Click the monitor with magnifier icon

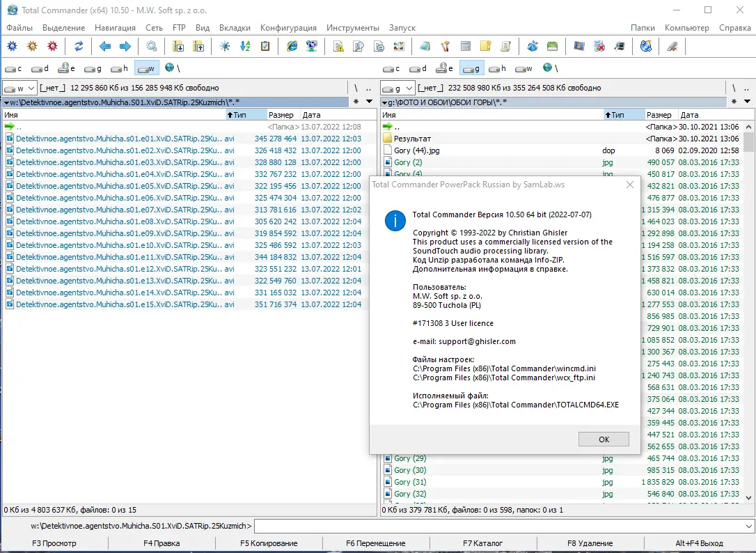coord(620,47)
